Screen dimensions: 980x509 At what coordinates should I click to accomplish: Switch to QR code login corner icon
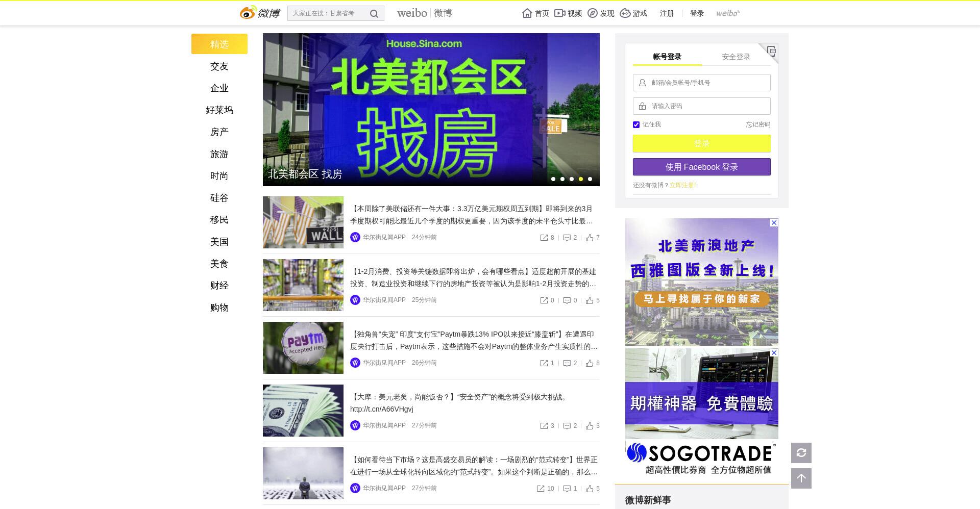[x=771, y=51]
